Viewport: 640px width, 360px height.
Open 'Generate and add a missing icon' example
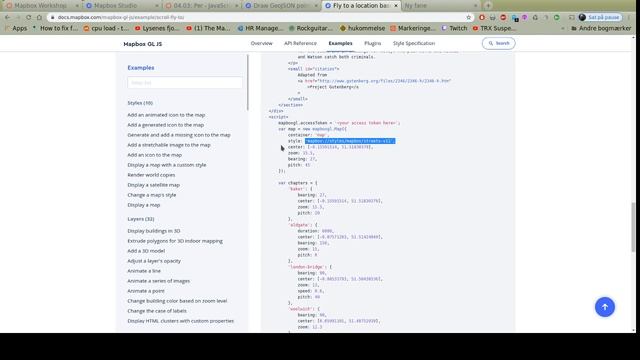pyautogui.click(x=179, y=135)
